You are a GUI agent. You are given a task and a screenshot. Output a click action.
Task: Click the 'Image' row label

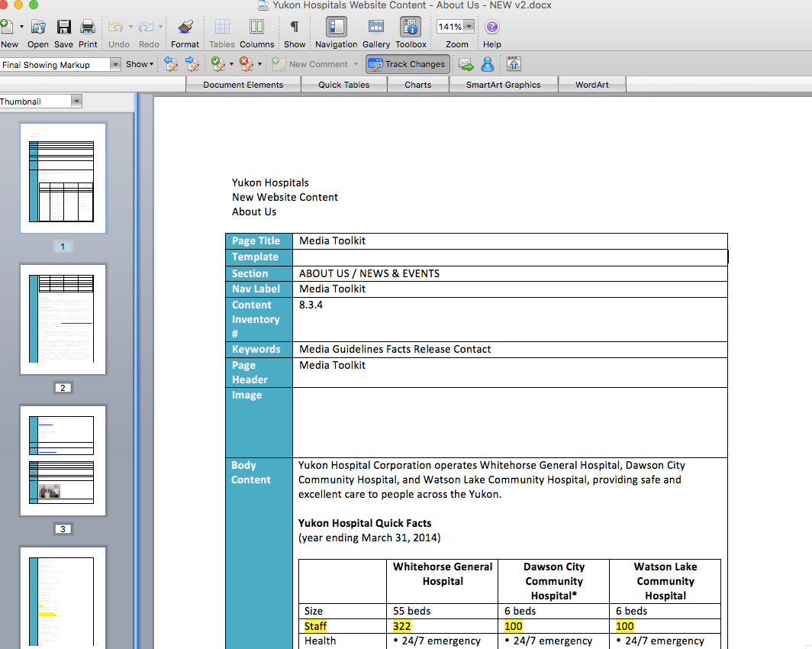coord(246,396)
